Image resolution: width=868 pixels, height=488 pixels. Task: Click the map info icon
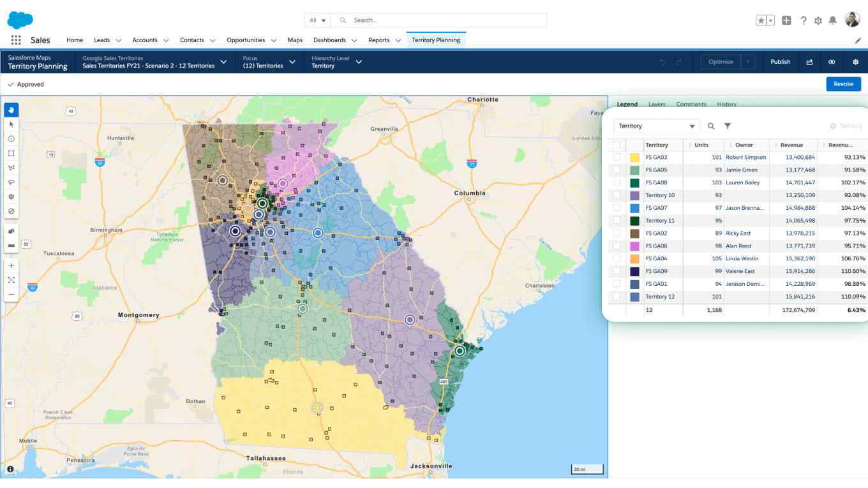[x=10, y=469]
